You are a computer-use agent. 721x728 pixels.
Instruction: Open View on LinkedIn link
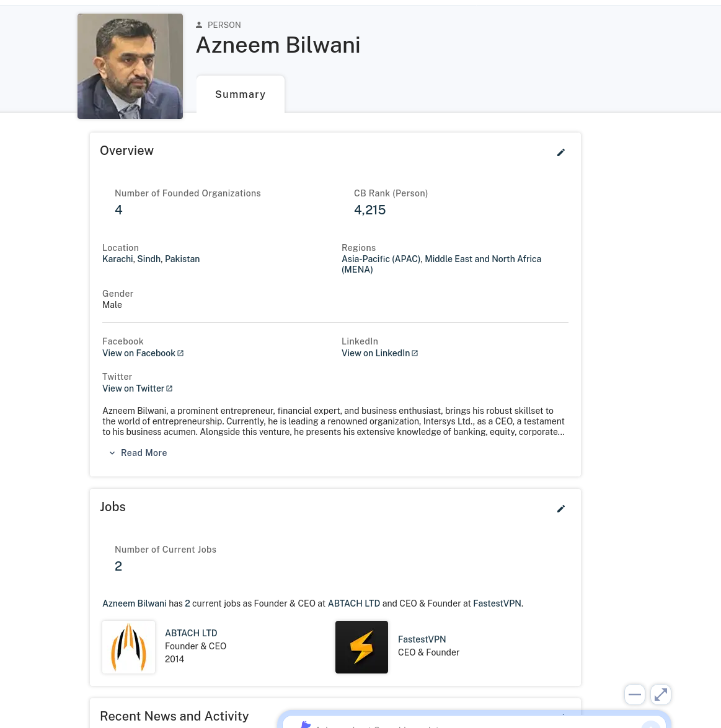pos(375,353)
